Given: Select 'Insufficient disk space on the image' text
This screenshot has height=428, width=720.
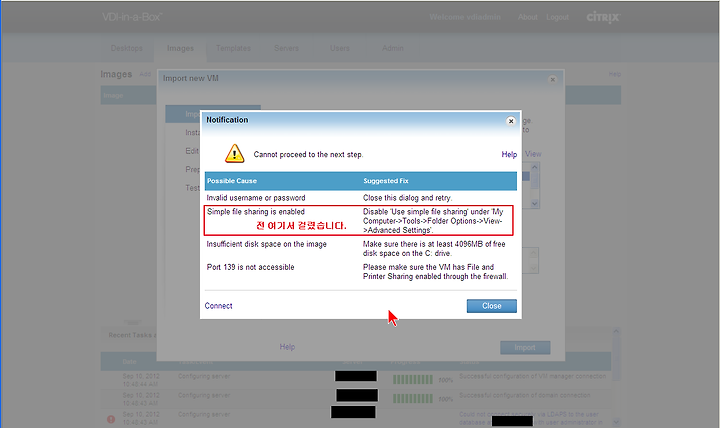Looking at the screenshot, I should pyautogui.click(x=266, y=244).
